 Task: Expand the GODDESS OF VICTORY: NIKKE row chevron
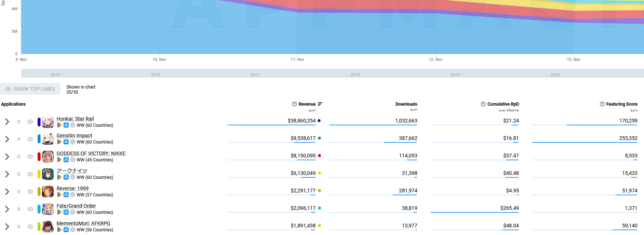[x=7, y=157]
